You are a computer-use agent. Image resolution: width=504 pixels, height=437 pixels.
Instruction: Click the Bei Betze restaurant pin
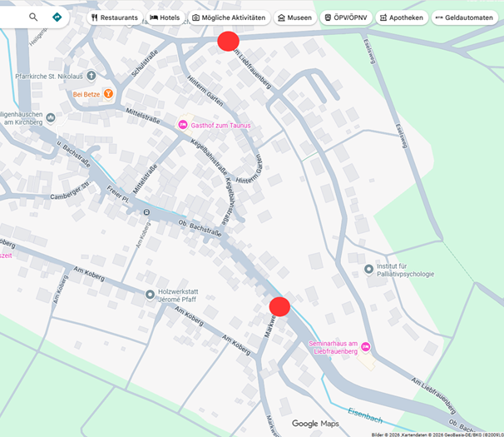(x=107, y=94)
